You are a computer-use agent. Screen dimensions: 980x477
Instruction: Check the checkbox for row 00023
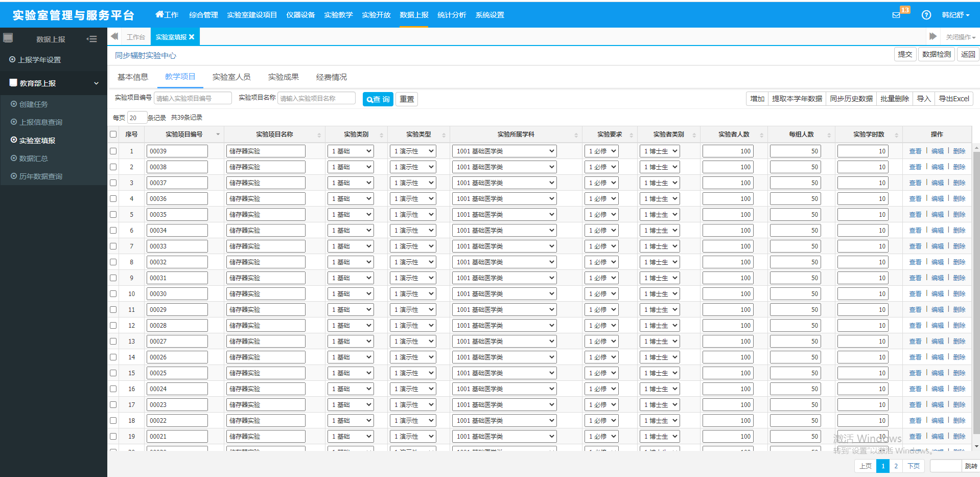pos(113,405)
